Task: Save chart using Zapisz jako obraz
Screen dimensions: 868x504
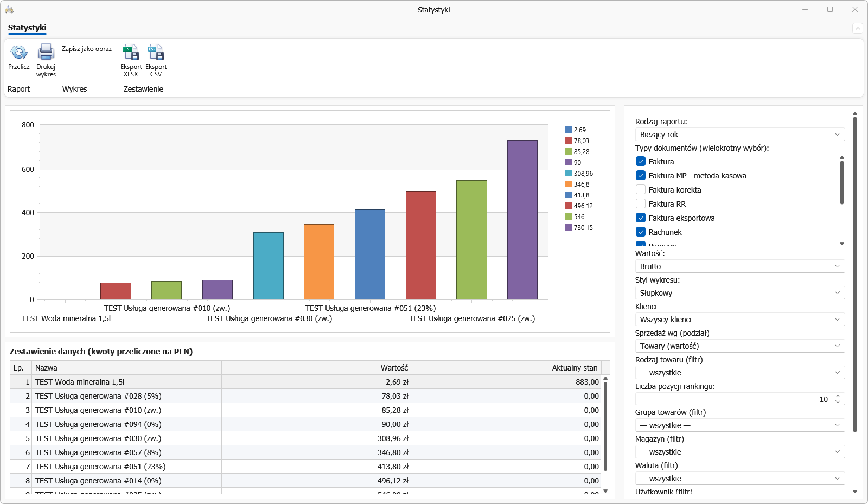Action: pyautogui.click(x=87, y=49)
